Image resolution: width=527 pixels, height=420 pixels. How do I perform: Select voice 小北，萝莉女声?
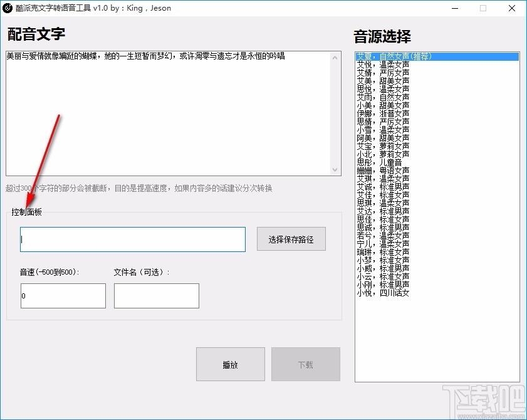[x=437, y=154]
